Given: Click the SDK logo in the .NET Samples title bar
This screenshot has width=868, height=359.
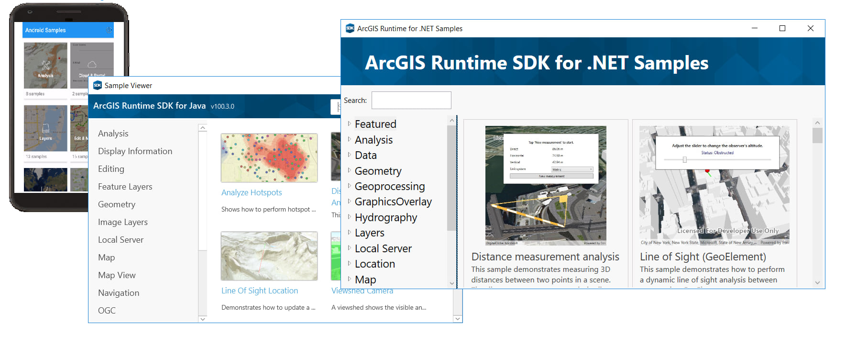Looking at the screenshot, I should 350,28.
